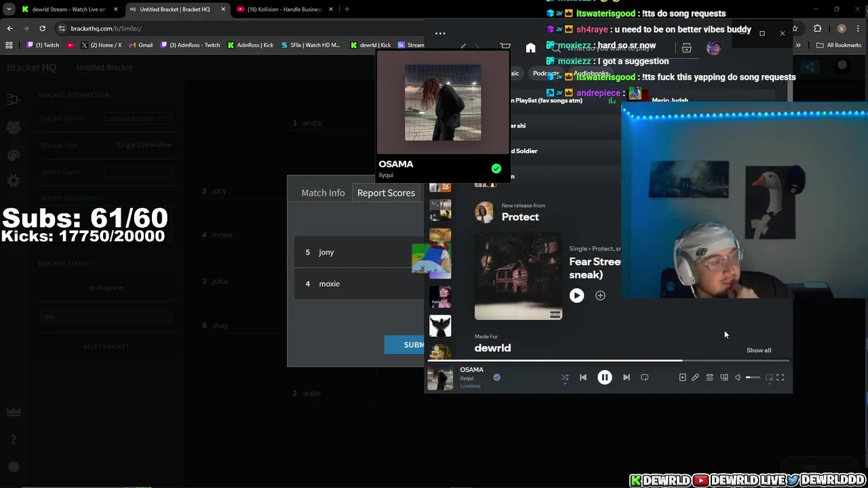Open the Bracket HQ home link

[31, 68]
